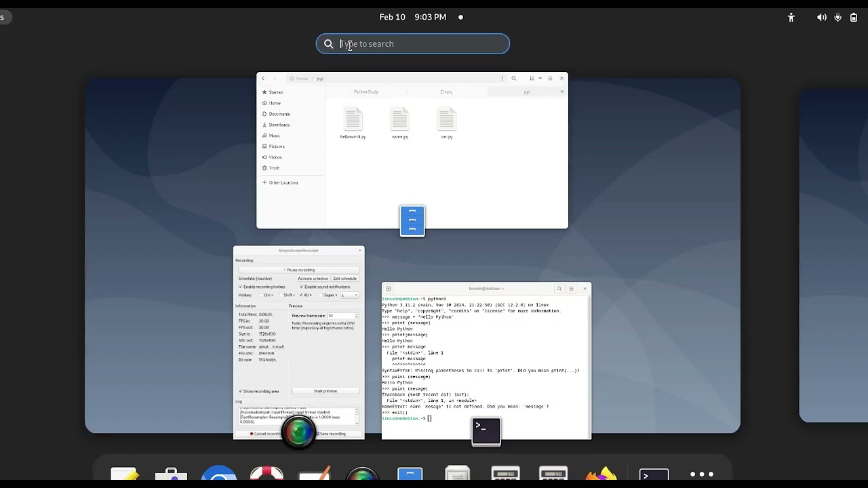Select the var.py file
The width and height of the screenshot is (868, 488).
446,123
